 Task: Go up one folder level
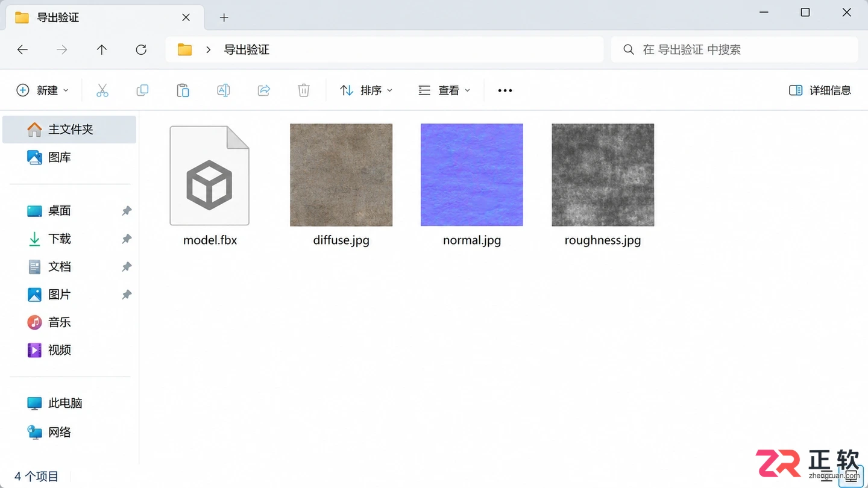click(x=102, y=50)
